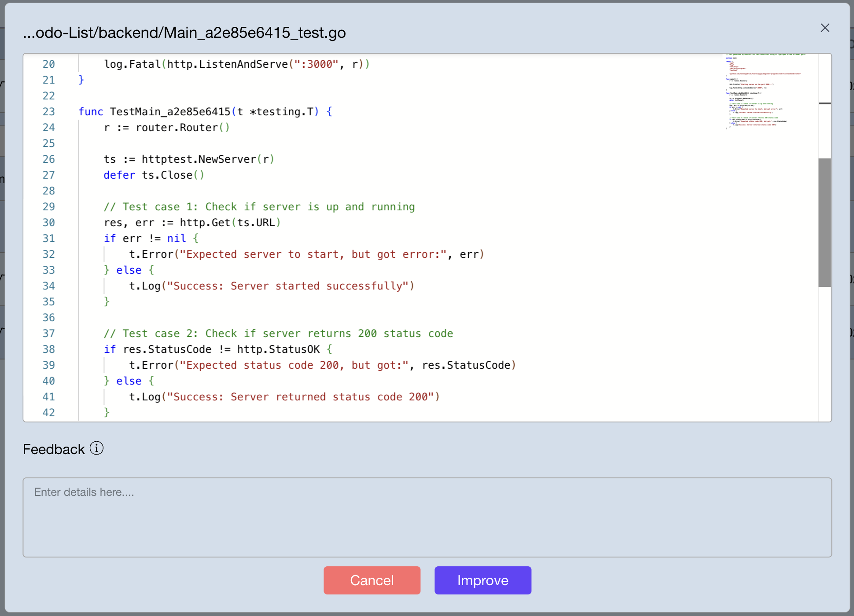The image size is (854, 616).
Task: Click the Feedback section label
Action: (53, 449)
